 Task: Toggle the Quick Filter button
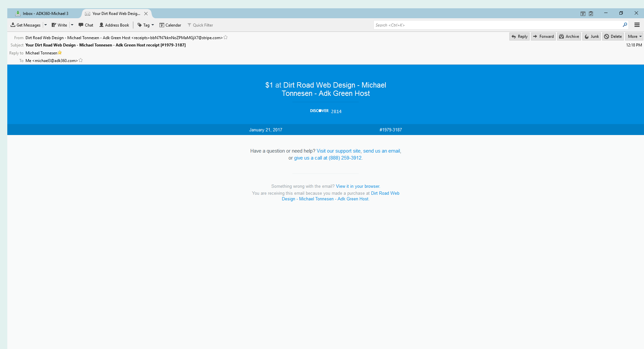coord(200,25)
